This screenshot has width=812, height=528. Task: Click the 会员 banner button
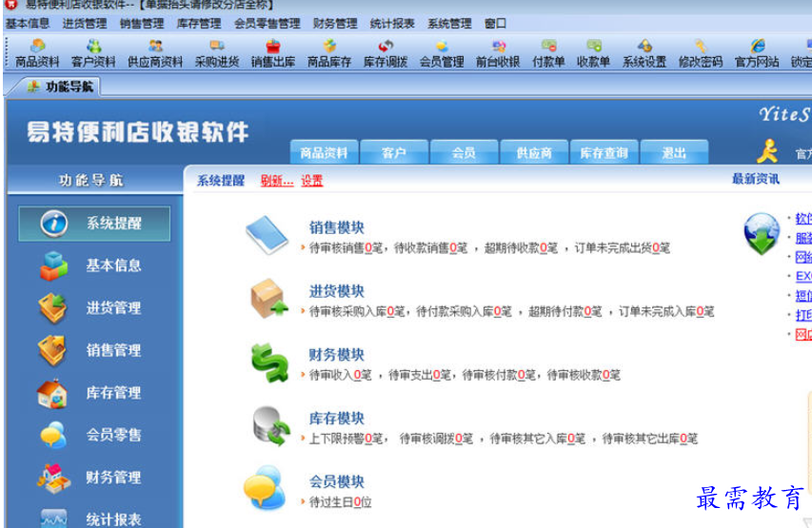tap(464, 152)
